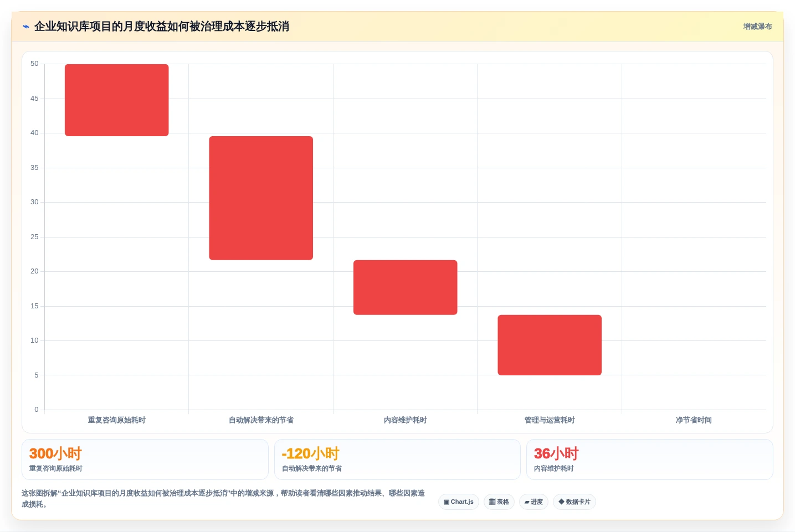Click the y-axis value 25

pos(34,237)
